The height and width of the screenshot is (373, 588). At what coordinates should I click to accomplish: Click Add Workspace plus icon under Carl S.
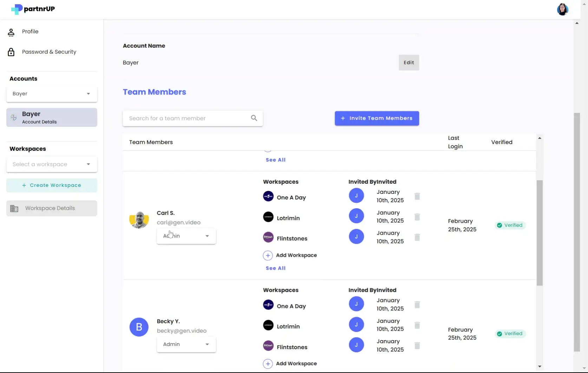tap(268, 255)
